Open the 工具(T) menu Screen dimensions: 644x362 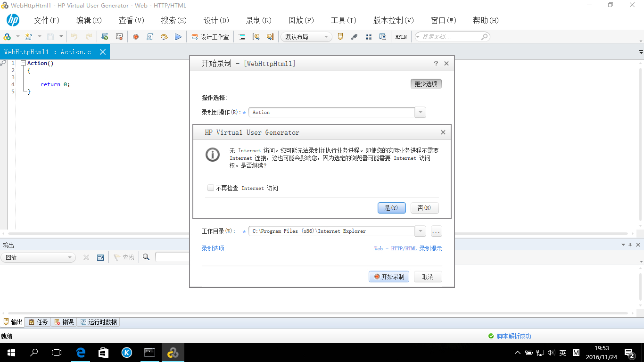point(344,20)
